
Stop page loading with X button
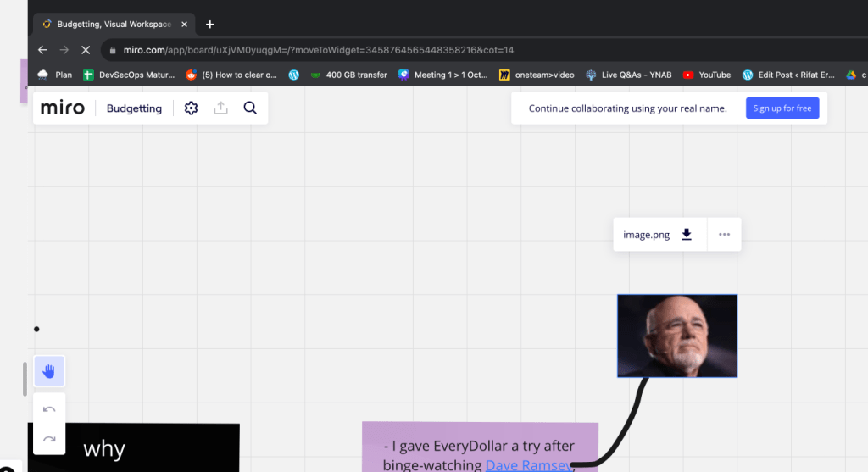coord(86,50)
